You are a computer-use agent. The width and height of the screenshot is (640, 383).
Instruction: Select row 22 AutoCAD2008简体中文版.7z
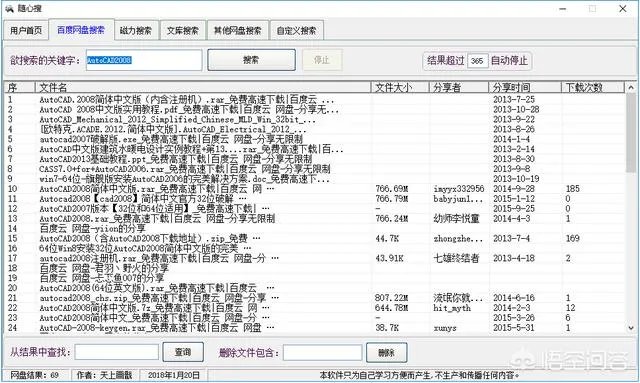coord(315,308)
